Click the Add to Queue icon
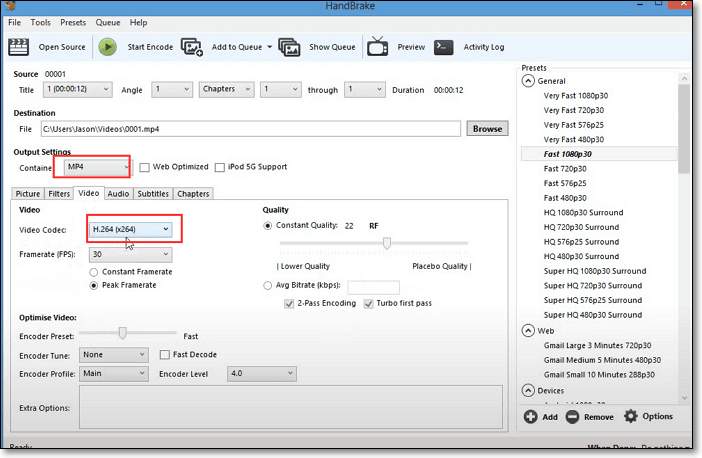The width and height of the screenshot is (702, 458). point(192,47)
